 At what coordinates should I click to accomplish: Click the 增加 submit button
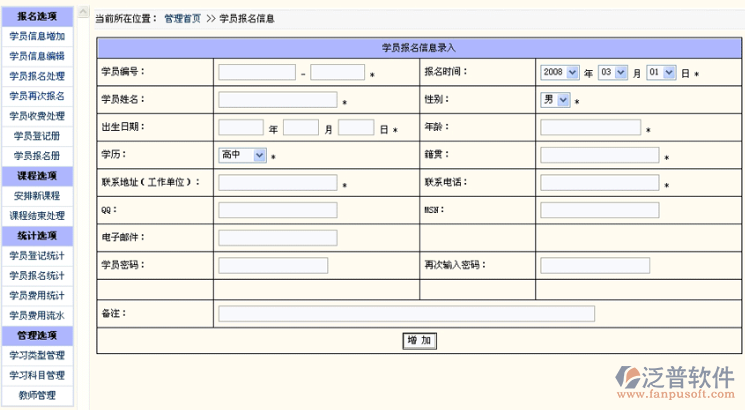(x=420, y=341)
